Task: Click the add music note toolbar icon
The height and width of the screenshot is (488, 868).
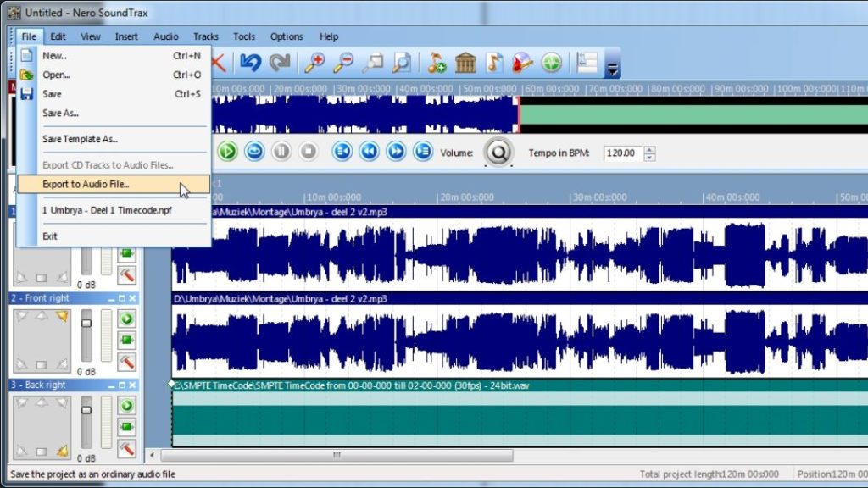Action: (x=437, y=63)
